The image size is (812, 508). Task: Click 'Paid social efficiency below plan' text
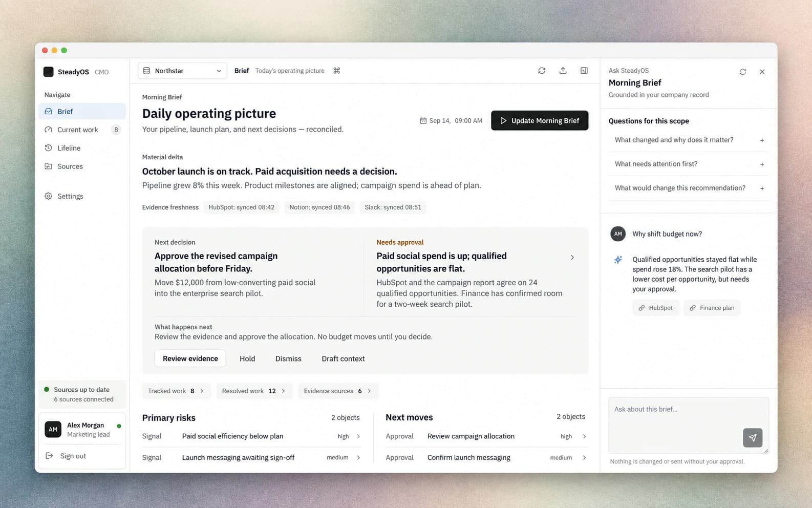(232, 436)
